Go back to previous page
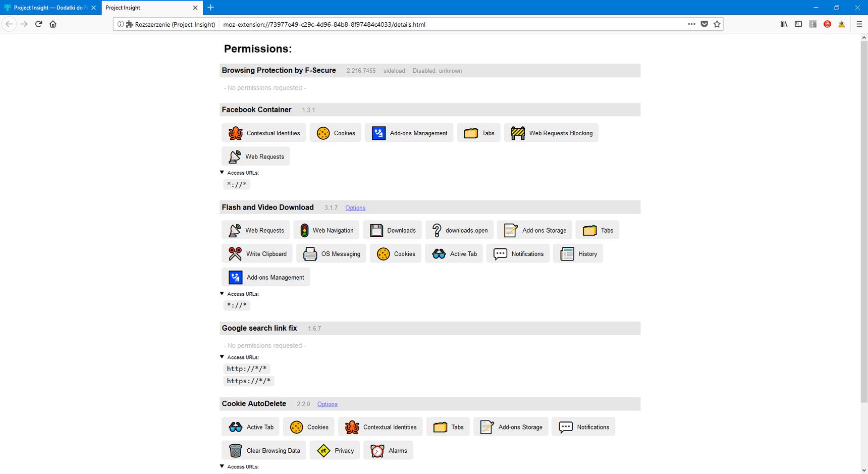The height and width of the screenshot is (474, 868). pyautogui.click(x=9, y=24)
